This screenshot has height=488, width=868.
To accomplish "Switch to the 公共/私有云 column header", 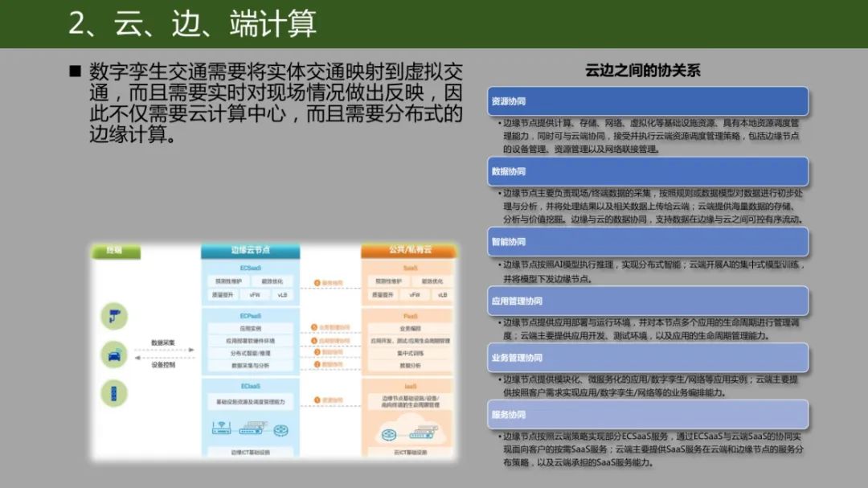I will tap(410, 250).
